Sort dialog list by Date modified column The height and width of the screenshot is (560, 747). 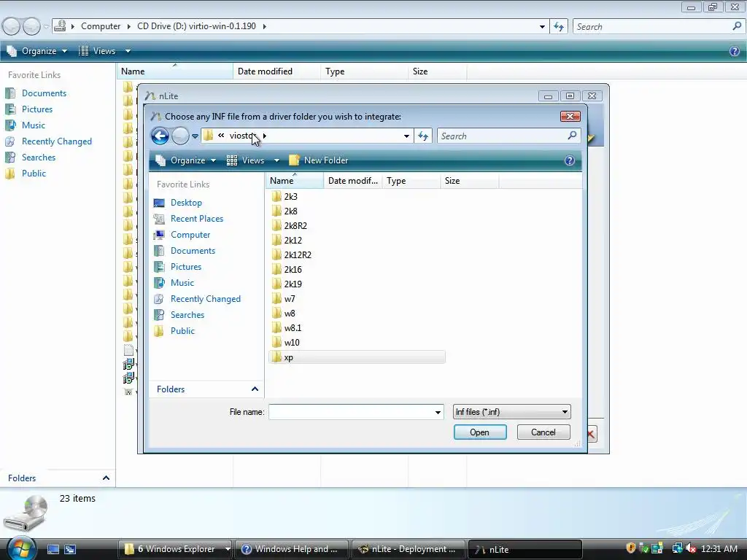click(353, 181)
